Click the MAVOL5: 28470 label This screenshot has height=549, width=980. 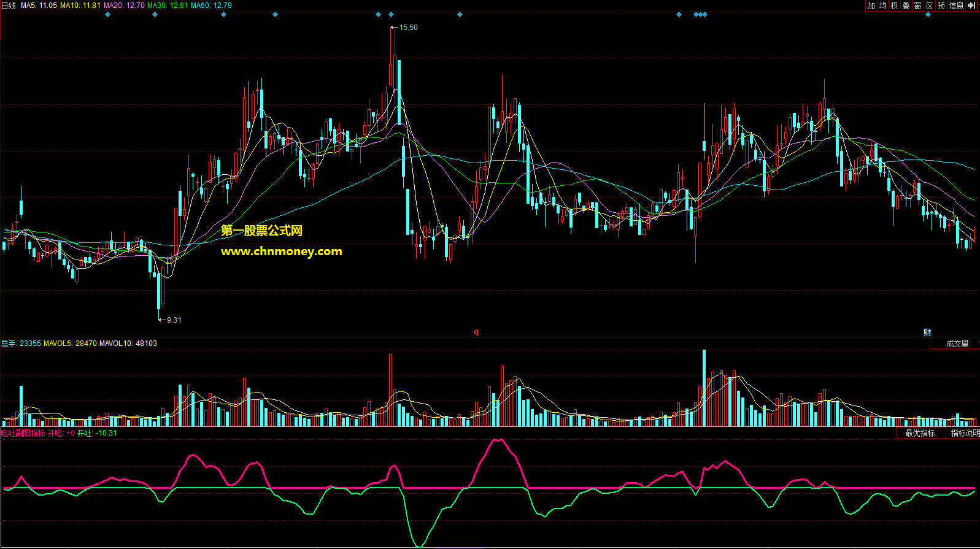coord(70,344)
